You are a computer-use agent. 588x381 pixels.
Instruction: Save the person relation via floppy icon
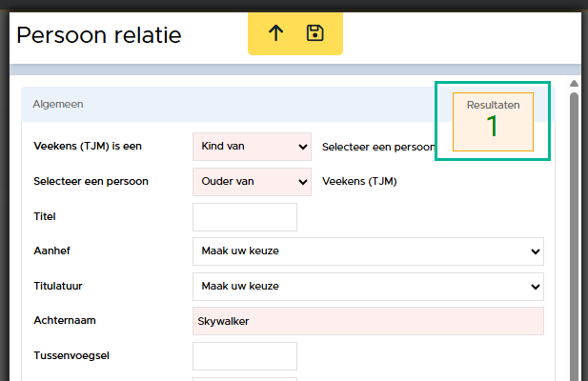[315, 33]
